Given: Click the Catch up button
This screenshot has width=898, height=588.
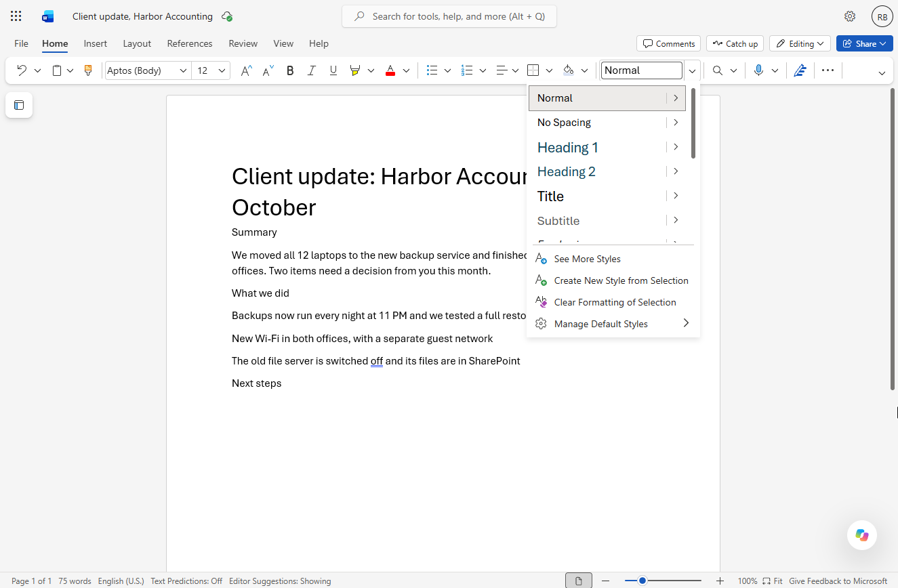Looking at the screenshot, I should pos(735,43).
